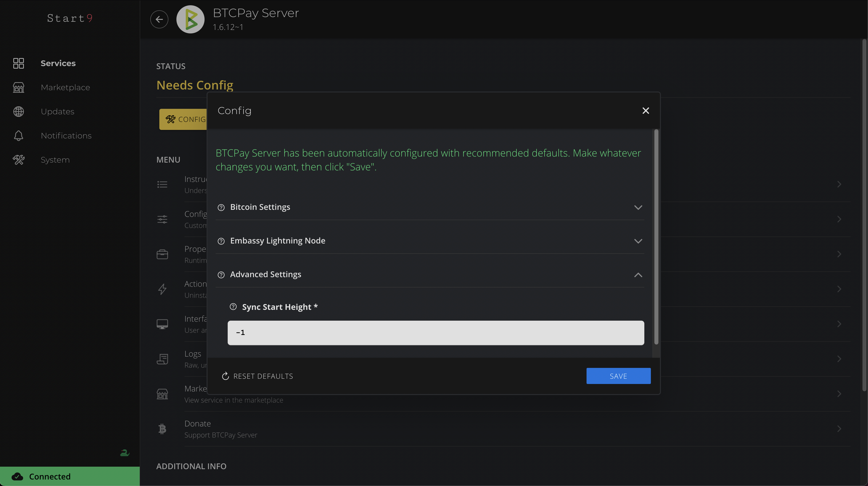Click the Sync Start Height input field
Screen dimensions: 868x486
click(435, 333)
